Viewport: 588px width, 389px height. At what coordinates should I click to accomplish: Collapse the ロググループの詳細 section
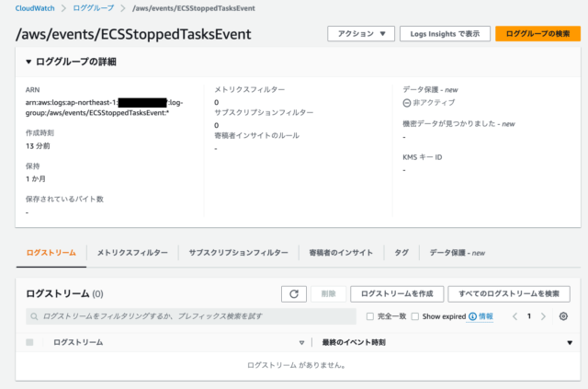[28, 62]
